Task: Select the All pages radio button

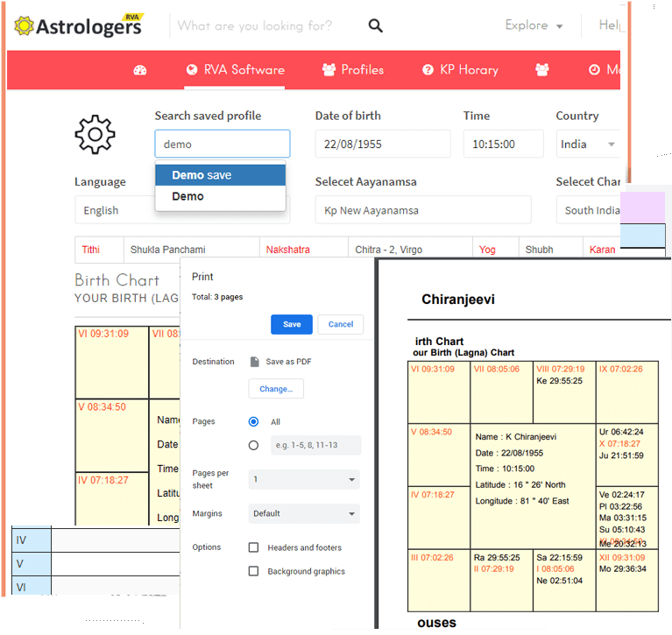Action: 254,421
